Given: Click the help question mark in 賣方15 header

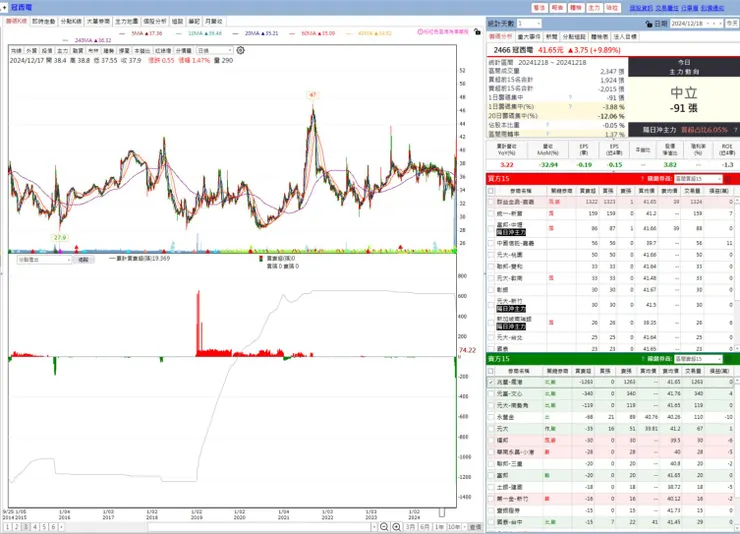Looking at the screenshot, I should coord(642,359).
